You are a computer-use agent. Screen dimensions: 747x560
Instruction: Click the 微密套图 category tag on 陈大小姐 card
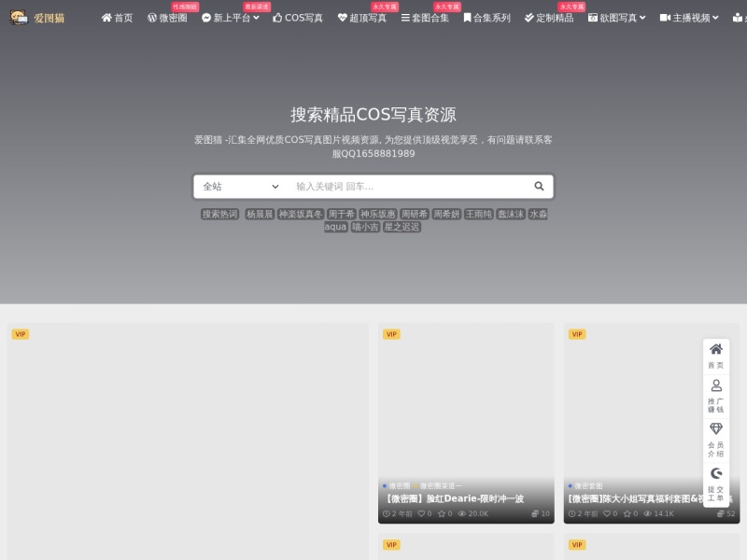click(x=588, y=485)
